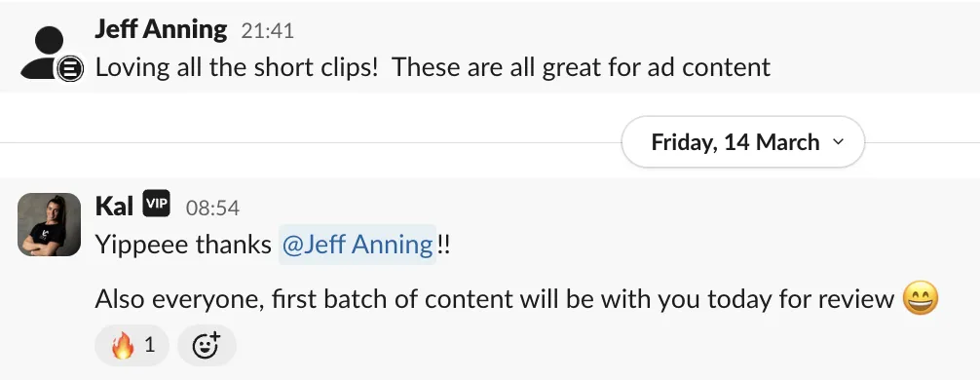Viewport: 980px width, 380px height.
Task: Click the status badge on Jeff Anning's avatar
Action: [x=70, y=68]
